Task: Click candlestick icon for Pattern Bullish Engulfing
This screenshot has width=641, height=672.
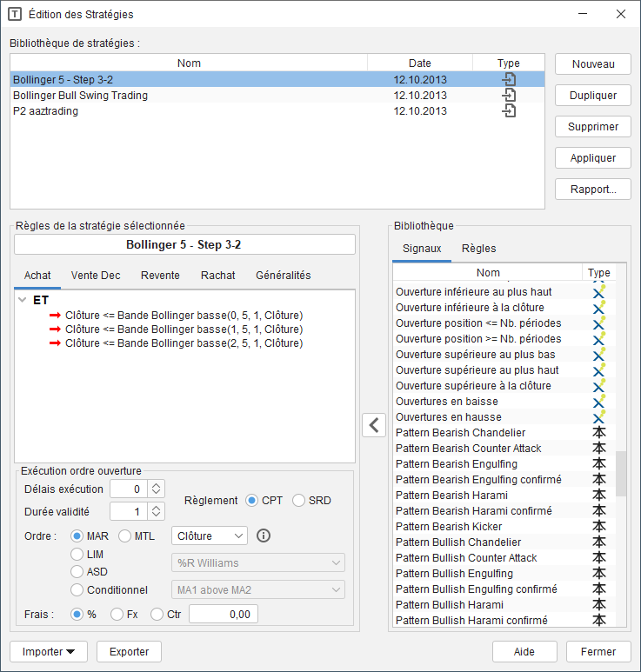Action: coord(598,574)
